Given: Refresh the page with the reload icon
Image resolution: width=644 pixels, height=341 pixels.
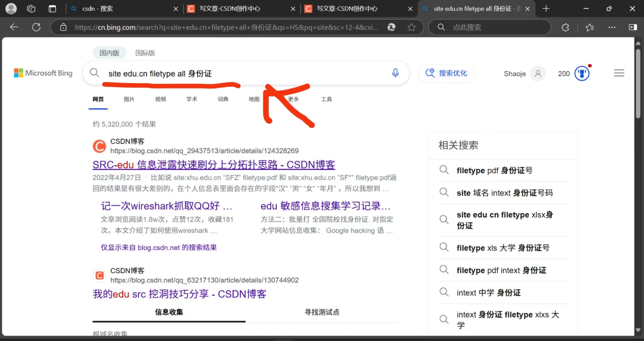Looking at the screenshot, I should click(x=36, y=27).
